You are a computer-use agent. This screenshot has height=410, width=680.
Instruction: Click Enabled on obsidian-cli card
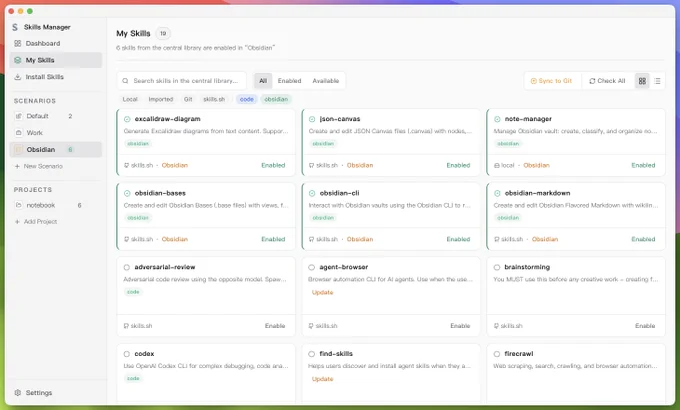[x=458, y=239]
